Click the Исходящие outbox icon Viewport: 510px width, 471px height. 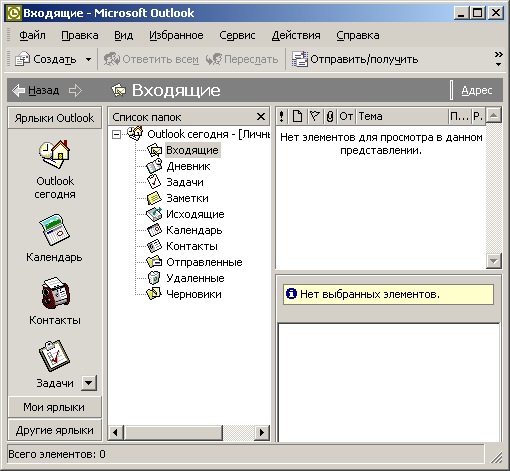point(155,214)
